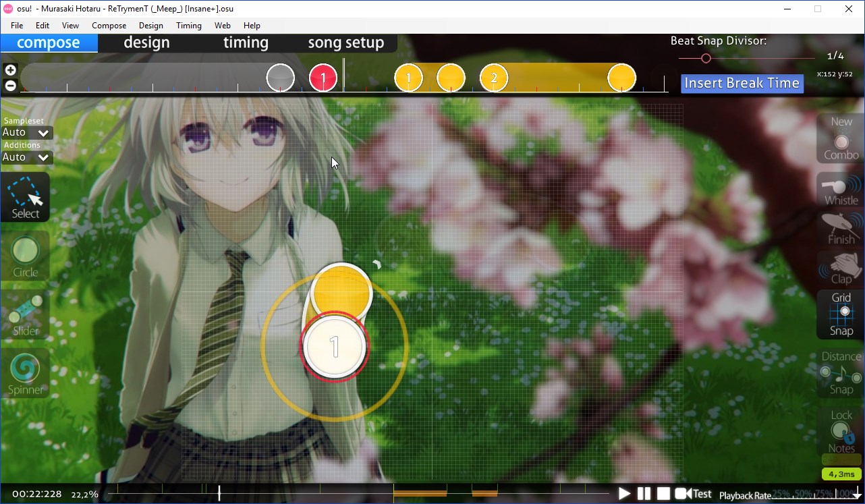The height and width of the screenshot is (504, 865).
Task: Launch Test mode for the beatmap
Action: point(694,494)
